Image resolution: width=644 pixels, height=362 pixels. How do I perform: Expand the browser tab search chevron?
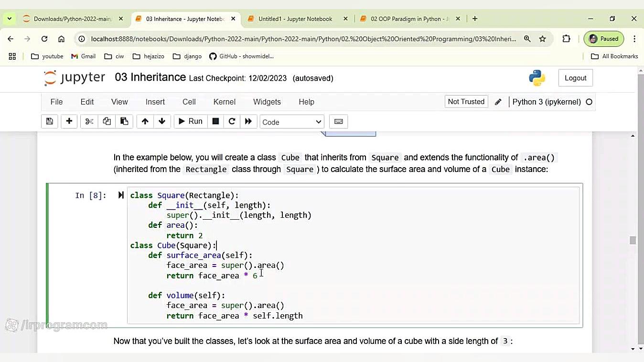pyautogui.click(x=9, y=19)
